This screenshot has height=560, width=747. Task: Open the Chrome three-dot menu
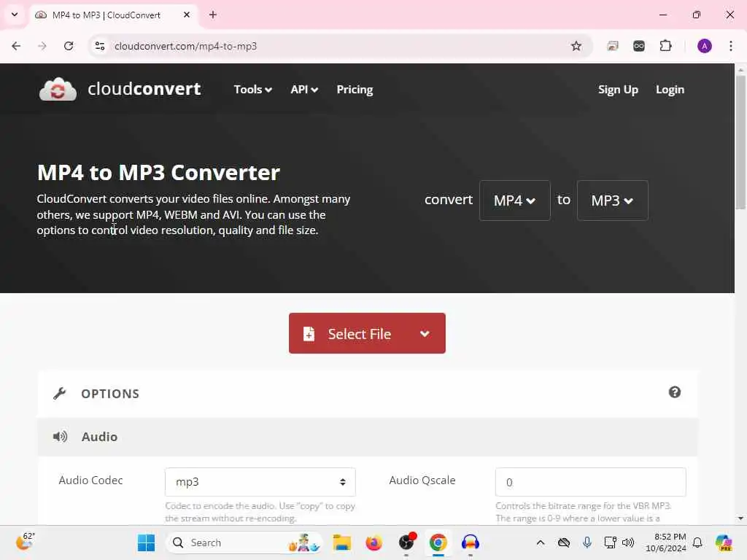(730, 46)
